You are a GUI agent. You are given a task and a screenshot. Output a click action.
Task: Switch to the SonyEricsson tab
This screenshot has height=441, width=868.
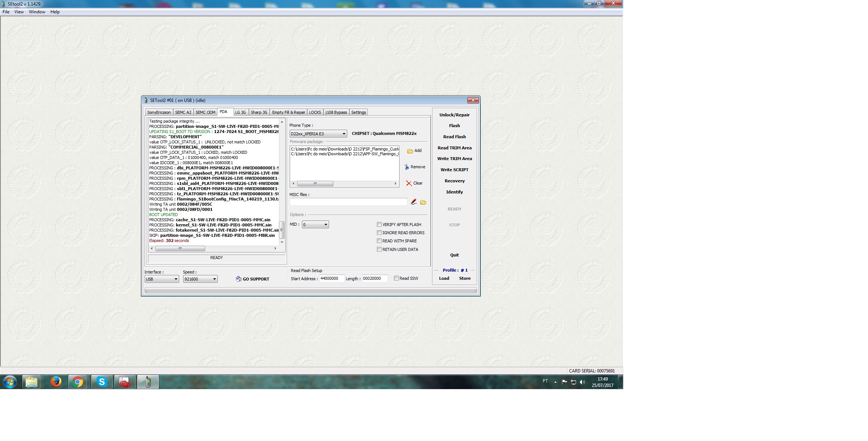[x=159, y=112]
